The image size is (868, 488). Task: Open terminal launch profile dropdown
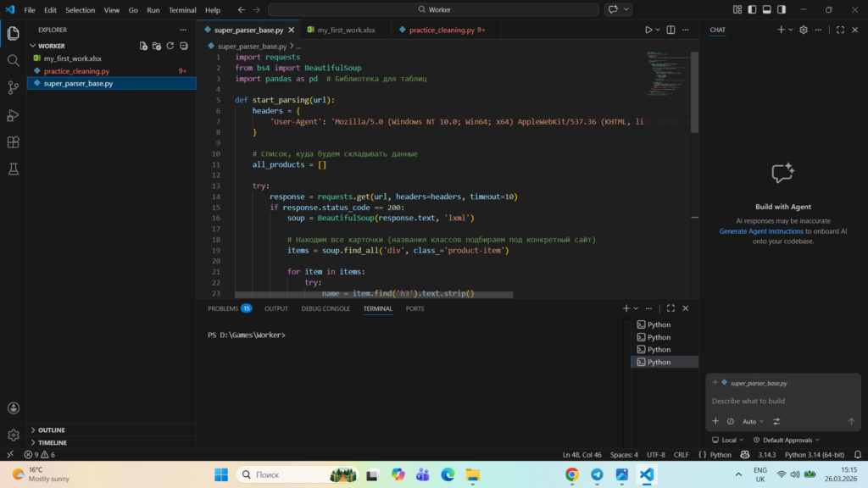(636, 308)
